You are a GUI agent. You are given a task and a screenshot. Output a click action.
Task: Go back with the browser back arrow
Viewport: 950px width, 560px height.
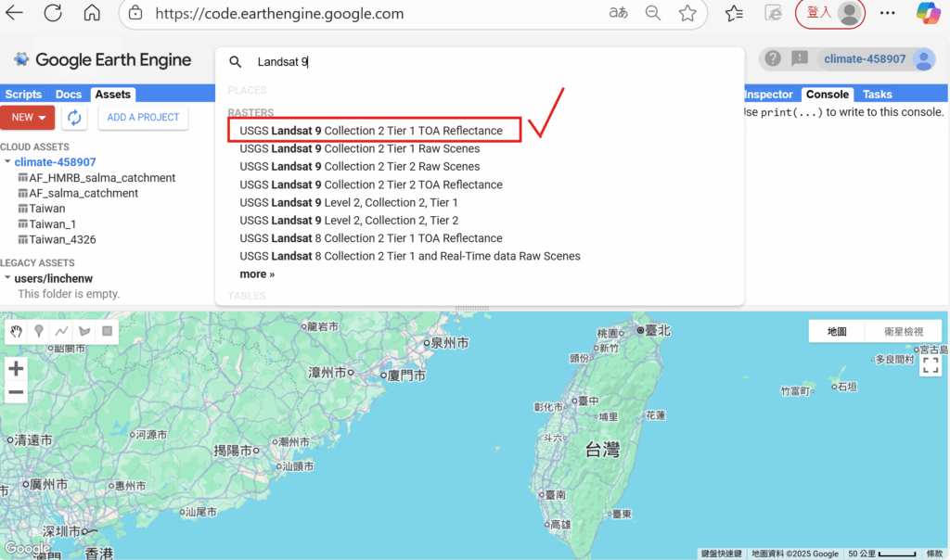(14, 13)
